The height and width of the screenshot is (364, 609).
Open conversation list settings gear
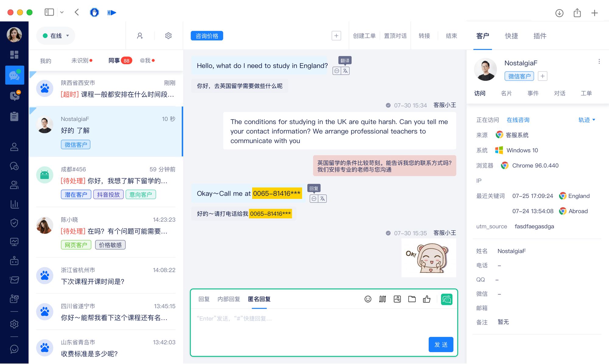[168, 36]
